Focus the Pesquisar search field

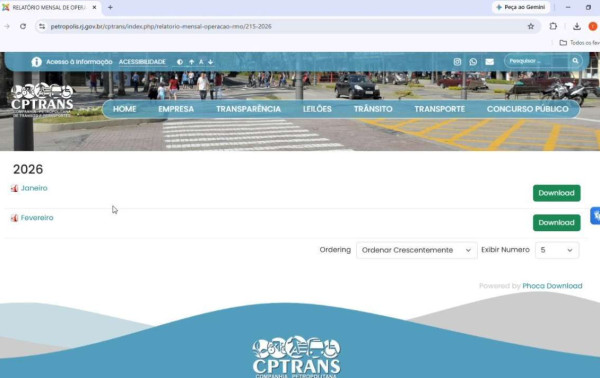538,61
